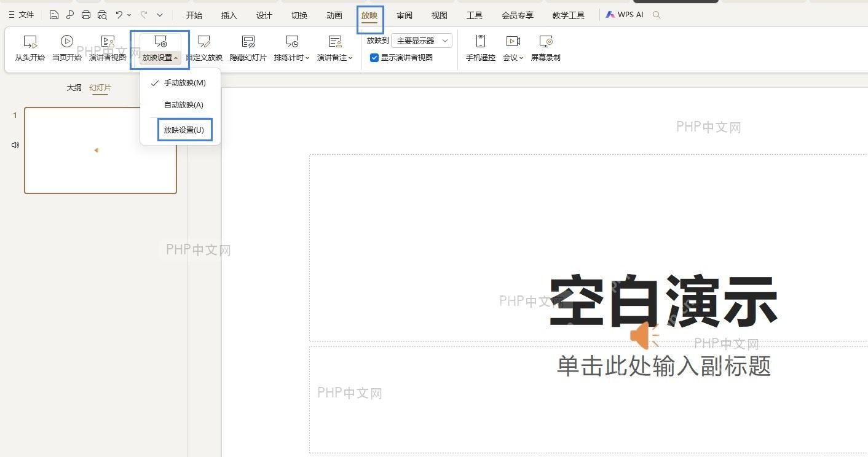
Task: Click the subtitle placeholder 单击此处输入副标题
Action: point(664,365)
